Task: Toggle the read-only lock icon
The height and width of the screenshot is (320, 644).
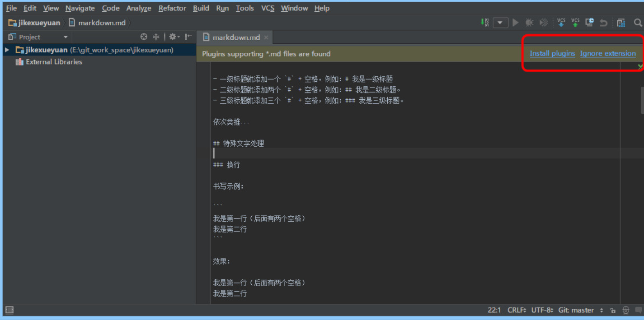Action: click(x=613, y=311)
